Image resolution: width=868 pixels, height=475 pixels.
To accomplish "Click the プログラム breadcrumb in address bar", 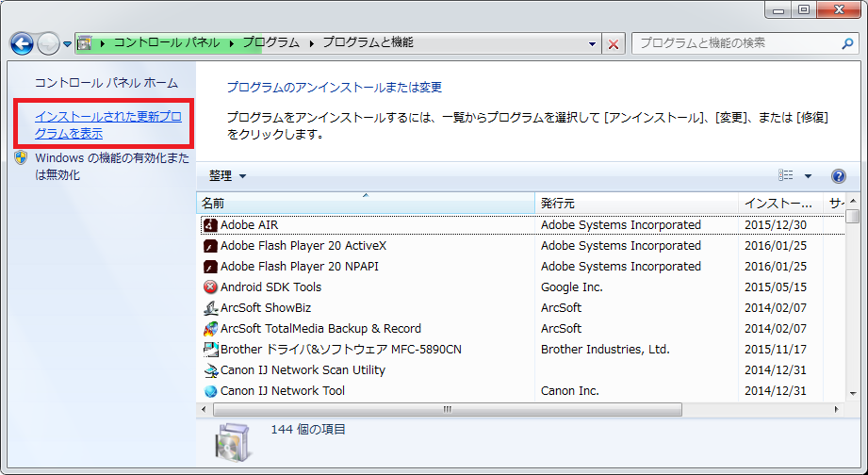I will tap(270, 43).
